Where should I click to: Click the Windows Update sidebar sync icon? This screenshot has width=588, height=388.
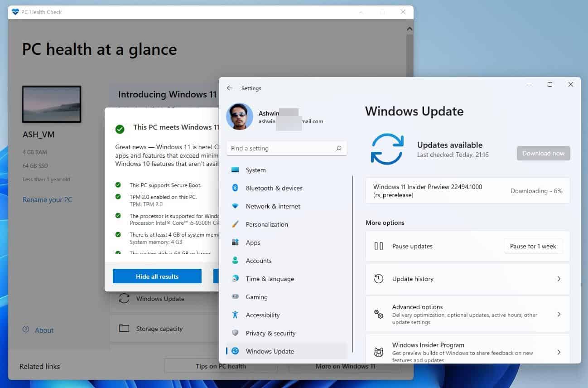235,351
